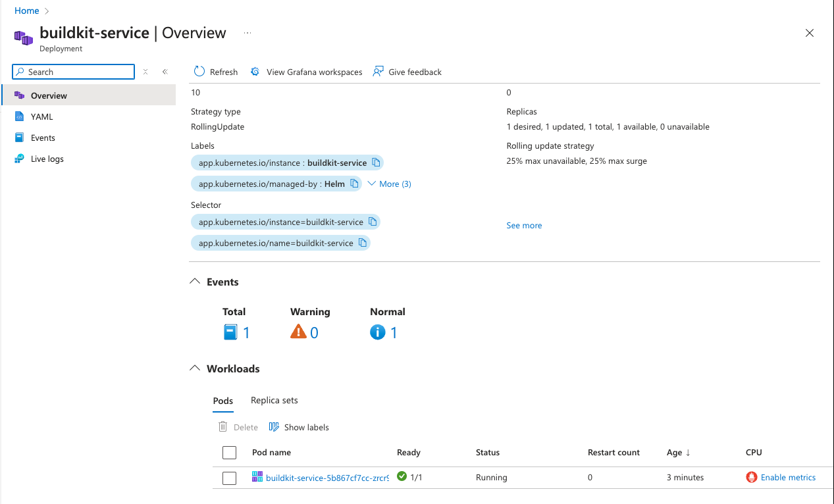This screenshot has width=834, height=504.
Task: Copy the app.kubernetes.io/instance label value
Action: click(376, 163)
